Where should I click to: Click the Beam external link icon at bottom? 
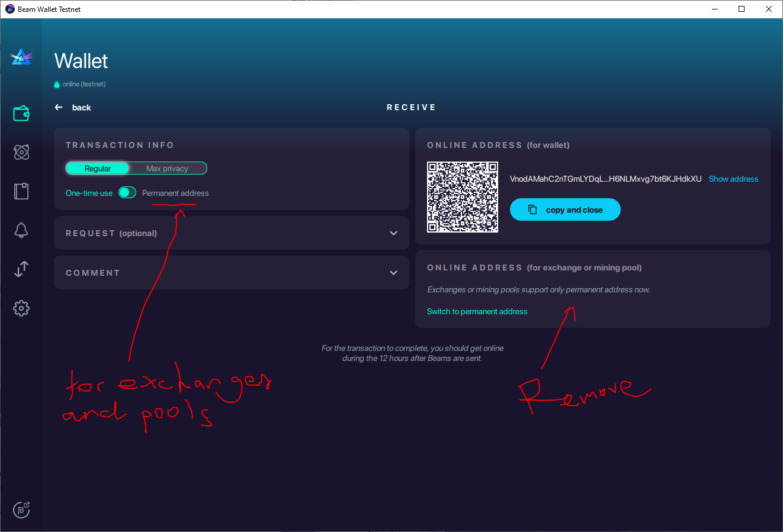coord(21,510)
